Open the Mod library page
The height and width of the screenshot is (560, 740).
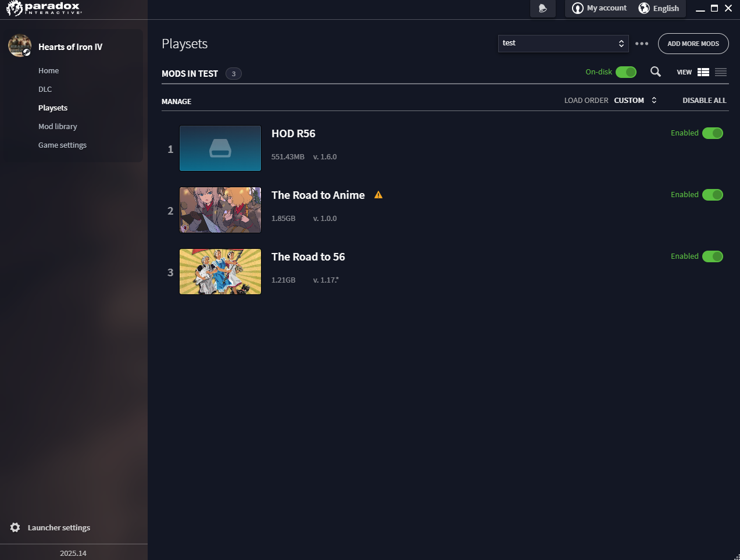click(58, 127)
